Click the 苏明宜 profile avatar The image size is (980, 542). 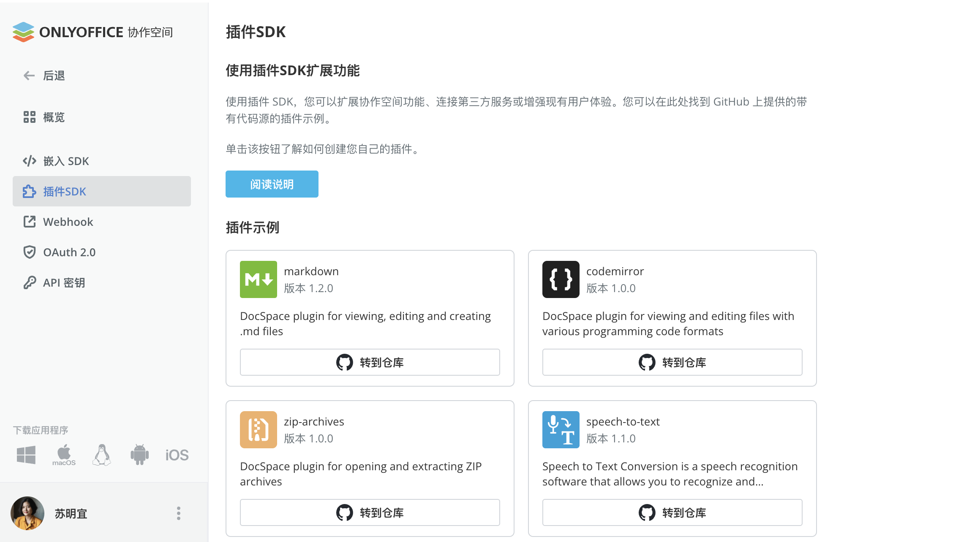(27, 513)
